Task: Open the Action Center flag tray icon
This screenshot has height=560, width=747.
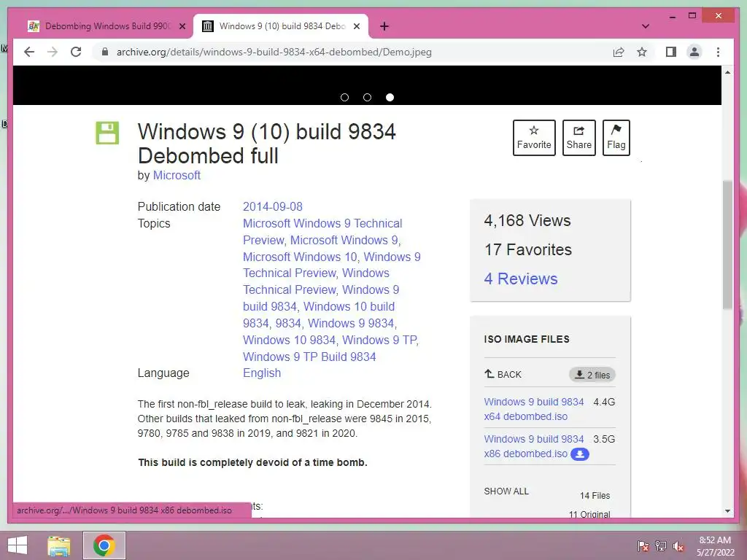Action: click(x=643, y=545)
